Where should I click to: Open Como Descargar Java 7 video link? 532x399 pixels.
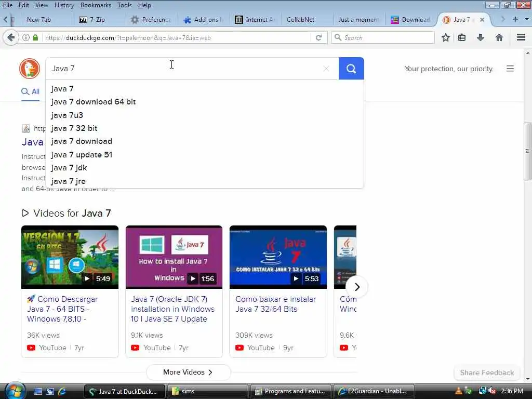[62, 309]
